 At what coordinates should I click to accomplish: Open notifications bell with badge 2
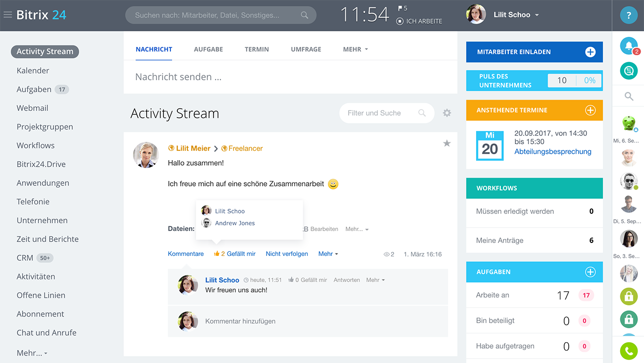(629, 46)
